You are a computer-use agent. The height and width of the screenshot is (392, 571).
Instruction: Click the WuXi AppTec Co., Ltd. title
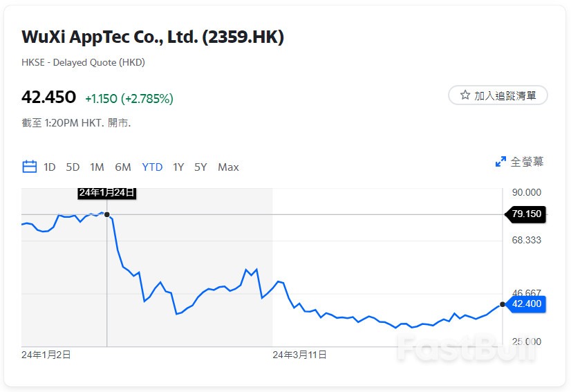pyautogui.click(x=153, y=37)
